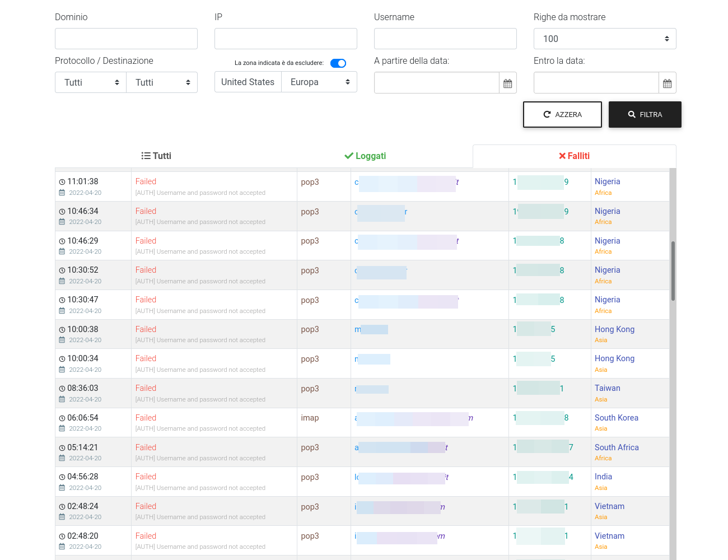Screen dimensions: 728x560
Task: Open the 'Entro la data' calendar picker
Action: tap(668, 83)
